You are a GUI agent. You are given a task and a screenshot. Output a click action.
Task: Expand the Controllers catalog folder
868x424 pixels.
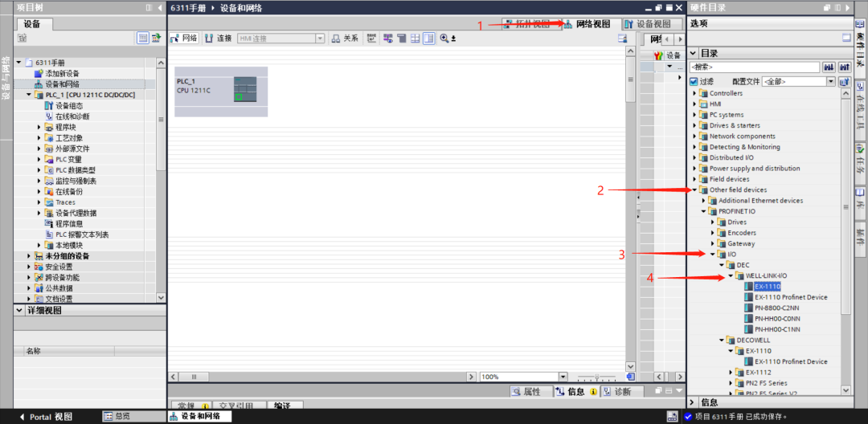pyautogui.click(x=694, y=93)
